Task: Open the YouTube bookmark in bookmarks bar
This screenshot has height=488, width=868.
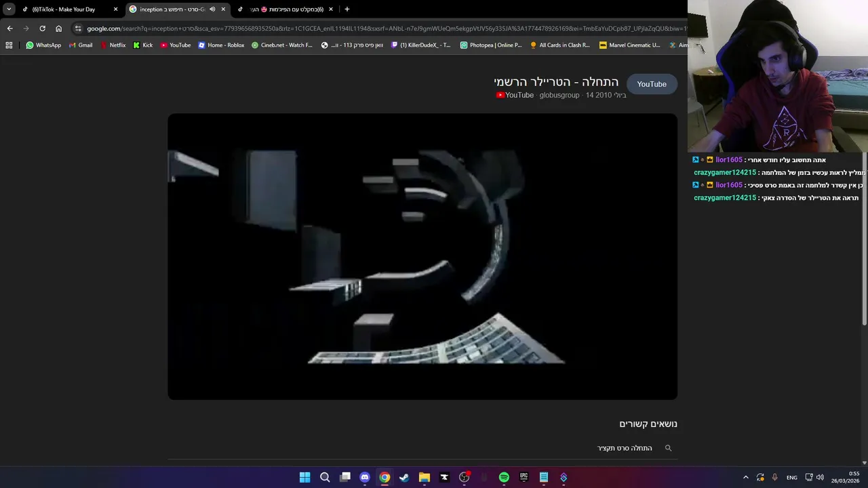Action: (176, 45)
